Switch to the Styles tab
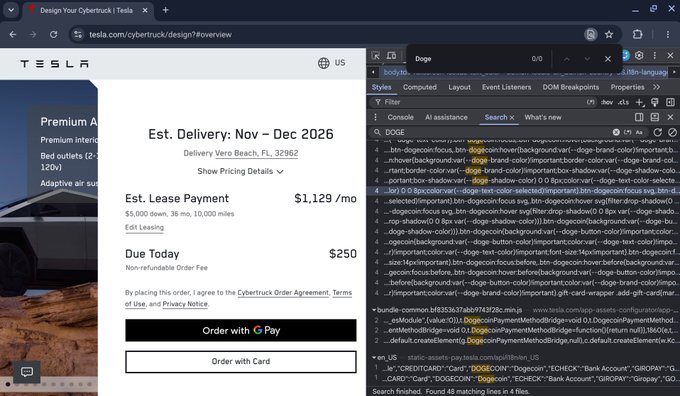Image resolution: width=680 pixels, height=396 pixels. (x=382, y=87)
